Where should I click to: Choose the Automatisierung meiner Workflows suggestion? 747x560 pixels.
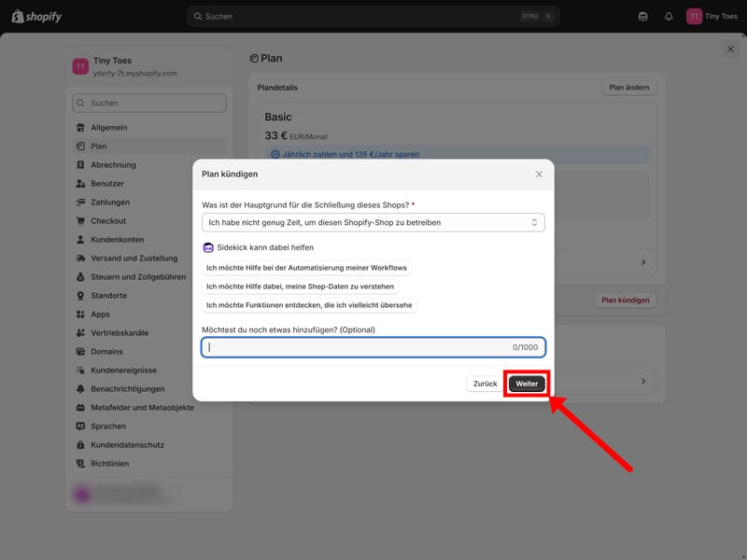point(306,268)
